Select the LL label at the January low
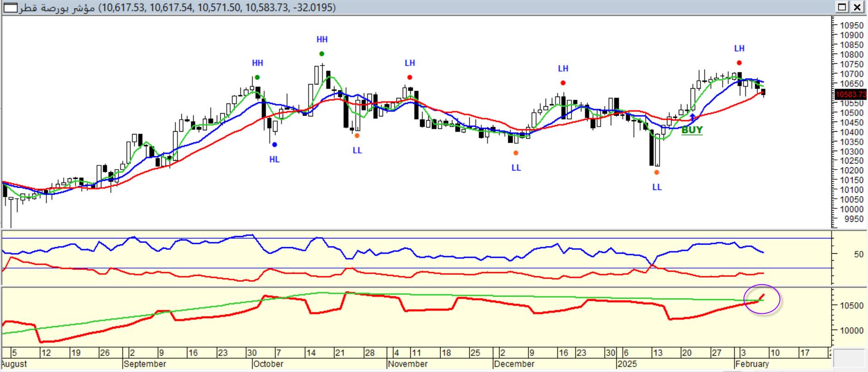Viewport: 868px width, 372px height. (x=657, y=187)
